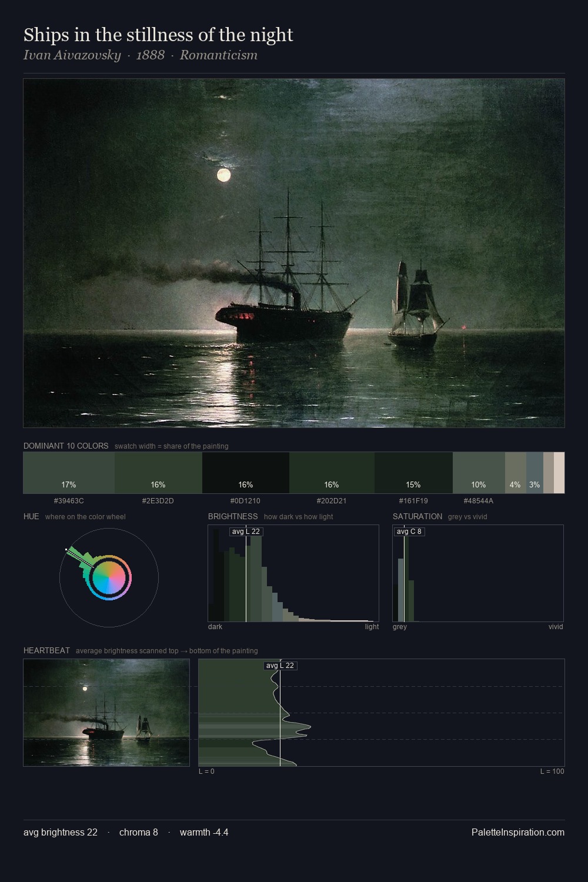This screenshot has height=882, width=588.
Task: Select the 10% grey-green swatch #48544A
Action: pos(479,473)
